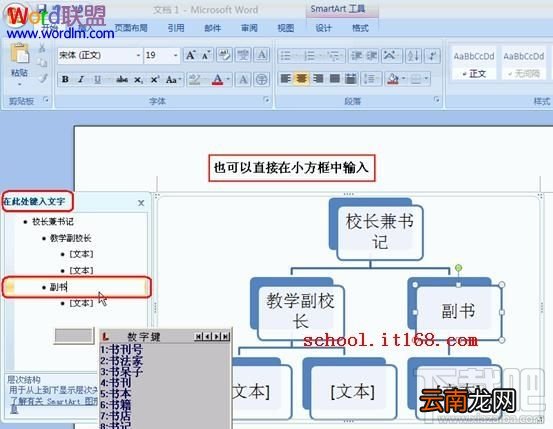Viewport: 553px width, 429px height.
Task: Click the Cut scissors icon
Action: 42,48
